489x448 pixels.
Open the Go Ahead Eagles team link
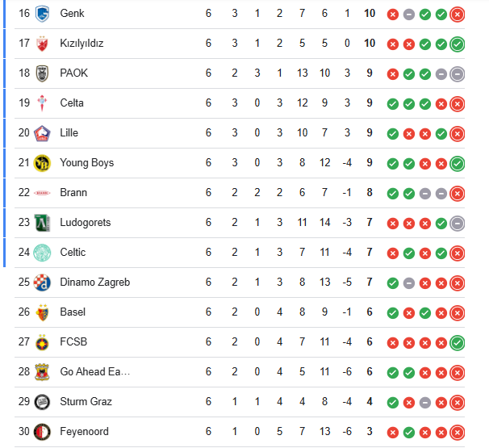click(94, 372)
